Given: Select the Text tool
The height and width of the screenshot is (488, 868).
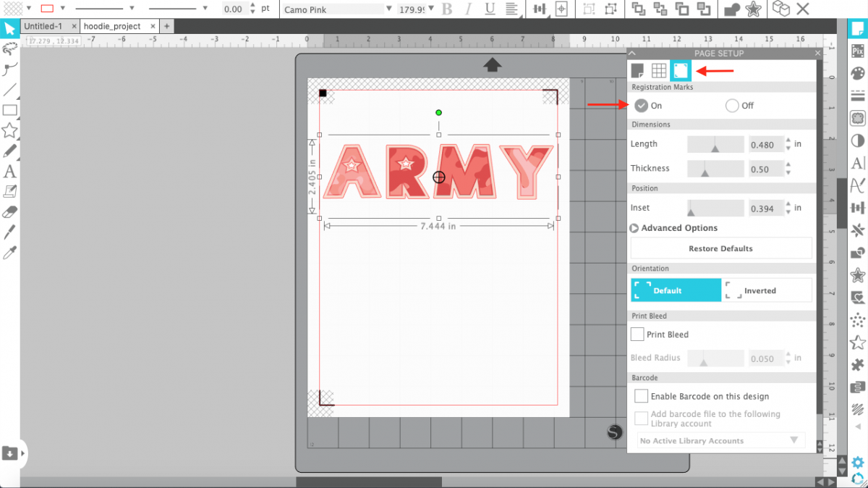Looking at the screenshot, I should coord(9,172).
